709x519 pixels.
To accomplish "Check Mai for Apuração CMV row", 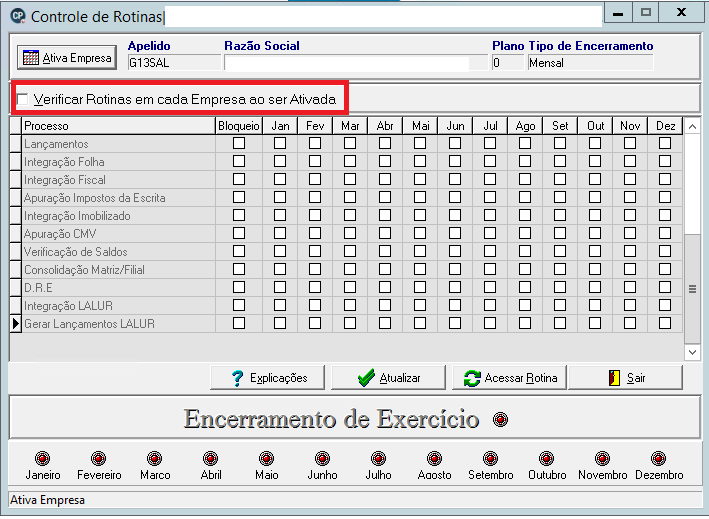I will point(420,233).
